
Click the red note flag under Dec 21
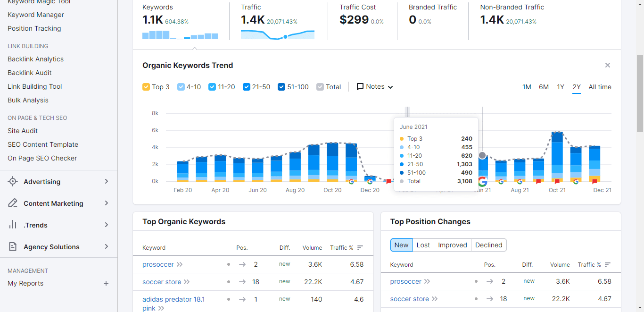pyautogui.click(x=594, y=181)
